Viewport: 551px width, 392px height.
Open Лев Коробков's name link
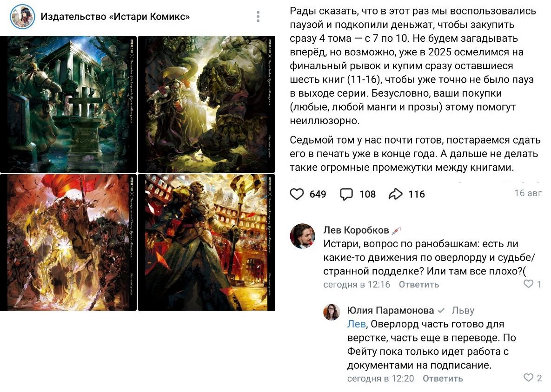coord(356,230)
